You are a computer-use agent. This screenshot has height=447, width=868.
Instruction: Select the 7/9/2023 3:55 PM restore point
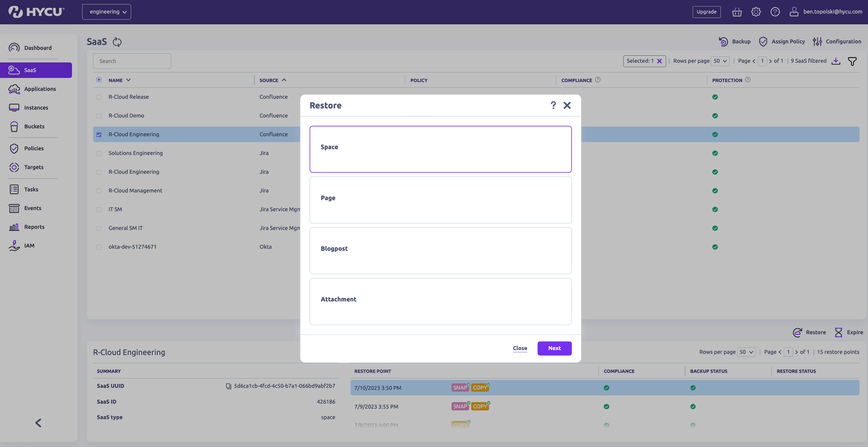coord(605,407)
